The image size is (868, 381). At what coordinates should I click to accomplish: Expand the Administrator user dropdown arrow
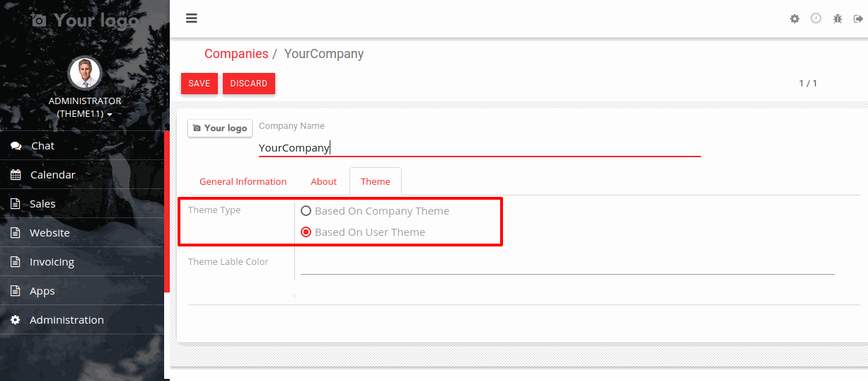coord(110,115)
